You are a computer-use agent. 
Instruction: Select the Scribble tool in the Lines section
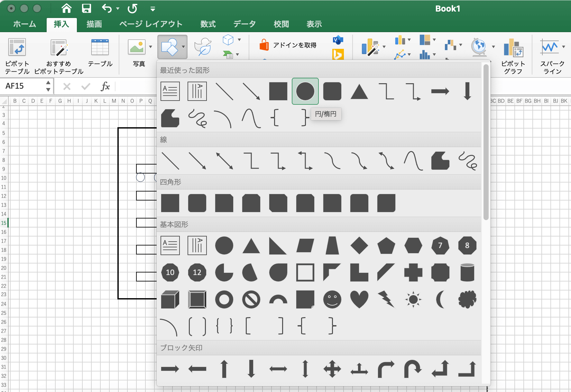click(x=467, y=161)
